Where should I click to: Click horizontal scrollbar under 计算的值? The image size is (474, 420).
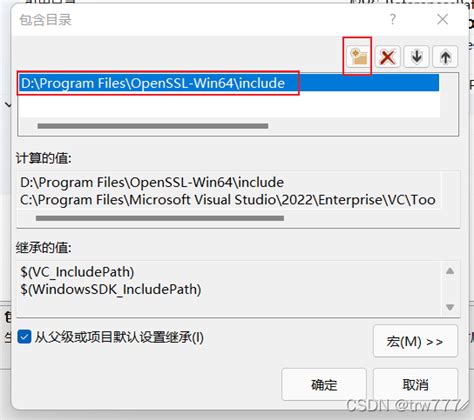click(160, 218)
